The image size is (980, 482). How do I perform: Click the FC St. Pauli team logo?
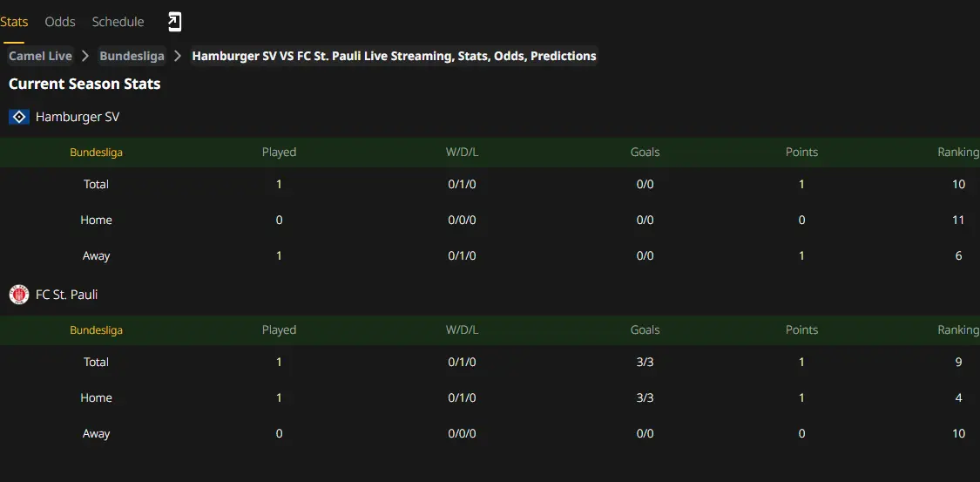pos(19,295)
